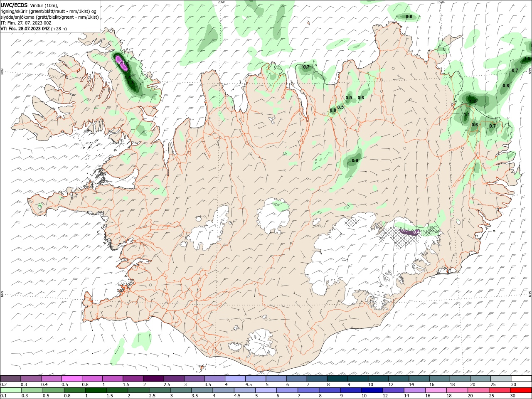532x399 pixels.
Task: Pick the 20 rose-pink rain-scale swatch
Action: [x=479, y=390]
